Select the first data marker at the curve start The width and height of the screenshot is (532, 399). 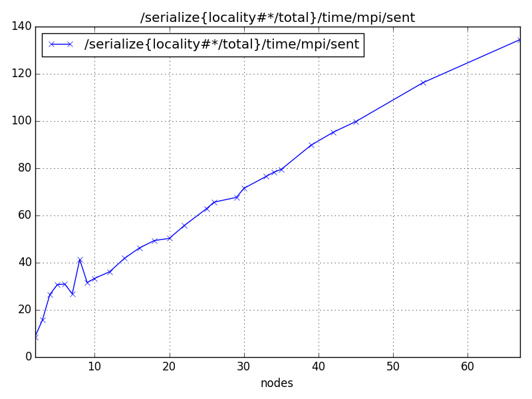[38, 338]
